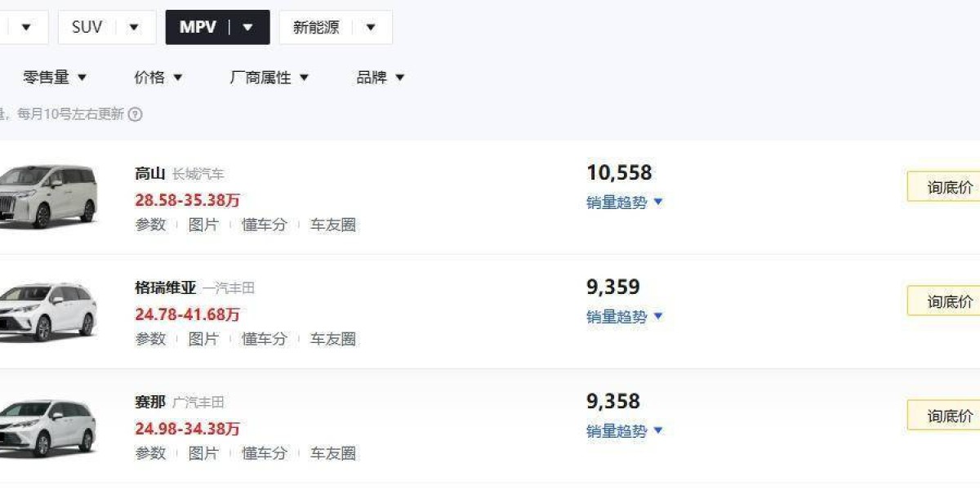
Task: Open the 格瑞维亚 car thumbnail
Action: click(47, 311)
